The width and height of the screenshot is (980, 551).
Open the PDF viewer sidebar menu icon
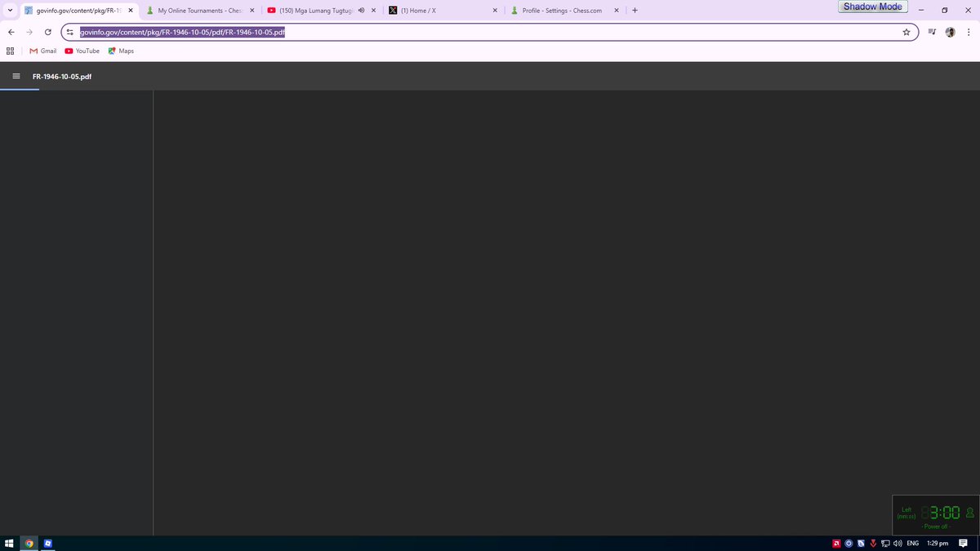(x=16, y=76)
